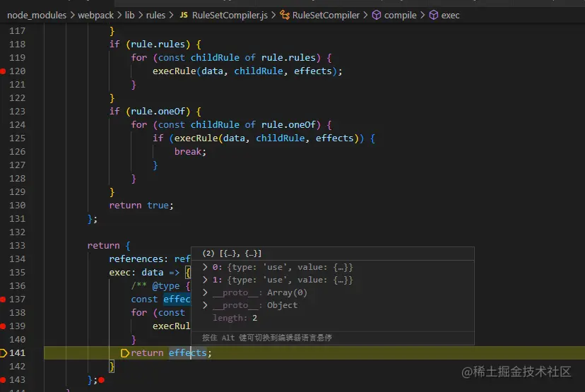Click the execRule call on line 120
585x392 pixels.
coord(175,71)
